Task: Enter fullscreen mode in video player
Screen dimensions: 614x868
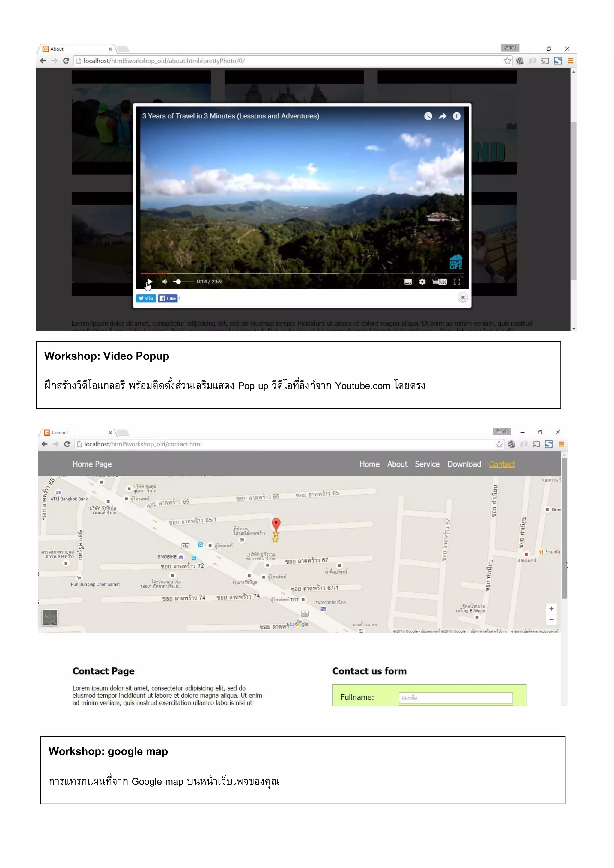Action: click(457, 282)
